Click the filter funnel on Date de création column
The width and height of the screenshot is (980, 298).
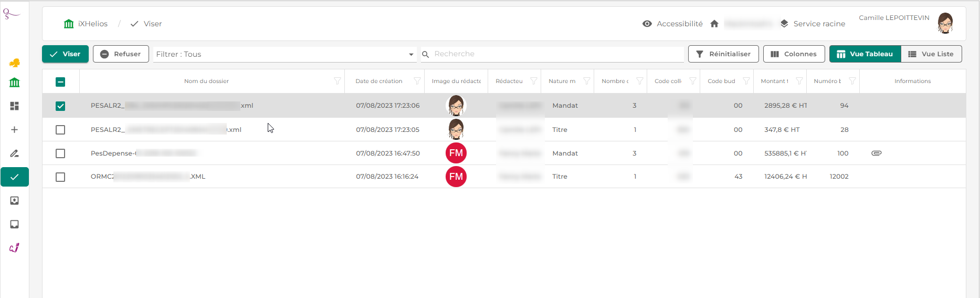point(417,81)
